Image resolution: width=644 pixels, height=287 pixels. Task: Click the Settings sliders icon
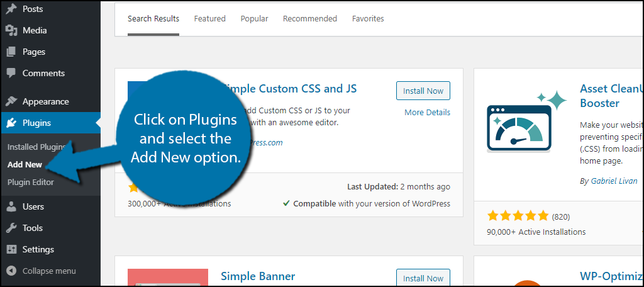point(11,250)
